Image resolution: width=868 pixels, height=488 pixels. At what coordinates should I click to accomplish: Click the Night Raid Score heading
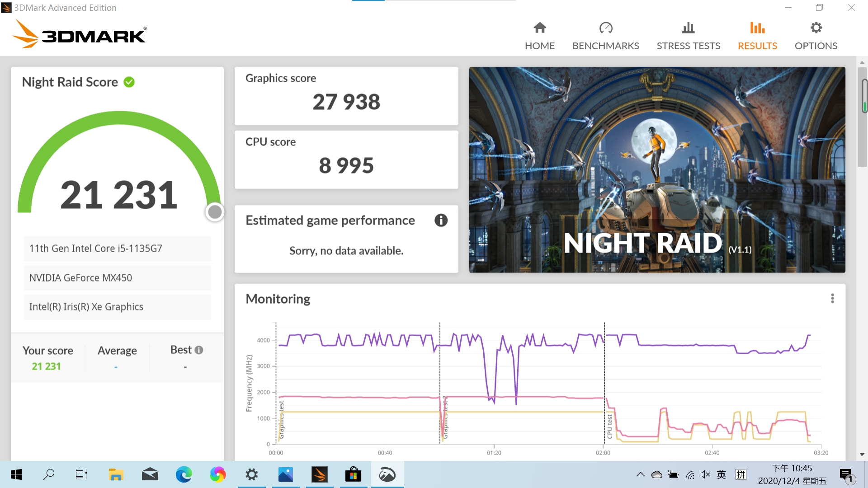70,82
